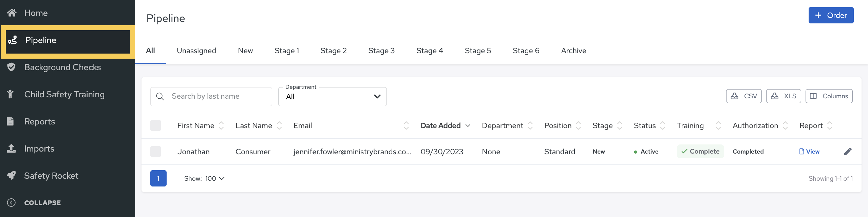Click the COLLAPSE sidebar label
This screenshot has height=217, width=868.
tap(42, 203)
